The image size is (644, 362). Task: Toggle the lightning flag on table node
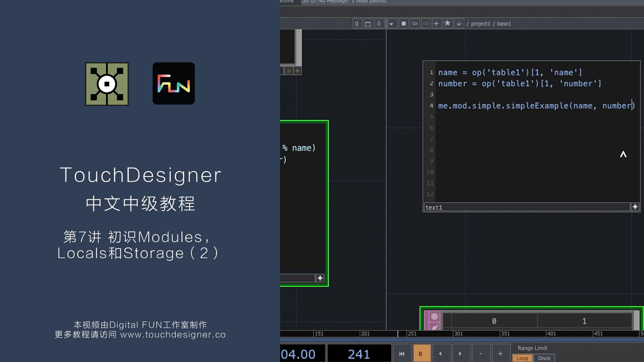(434, 327)
